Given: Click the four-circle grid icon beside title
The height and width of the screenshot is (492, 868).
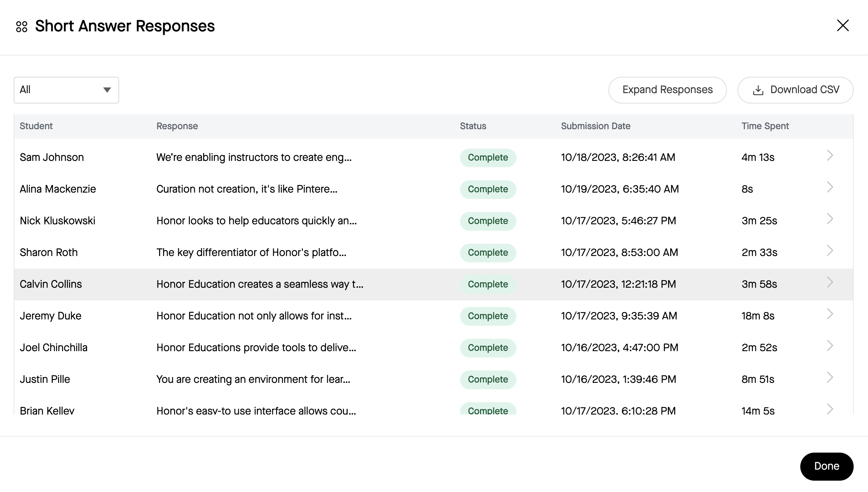Looking at the screenshot, I should coord(22,27).
